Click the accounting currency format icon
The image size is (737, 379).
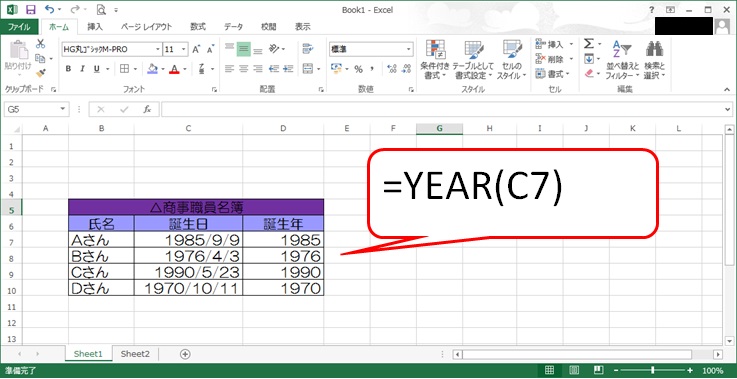336,69
